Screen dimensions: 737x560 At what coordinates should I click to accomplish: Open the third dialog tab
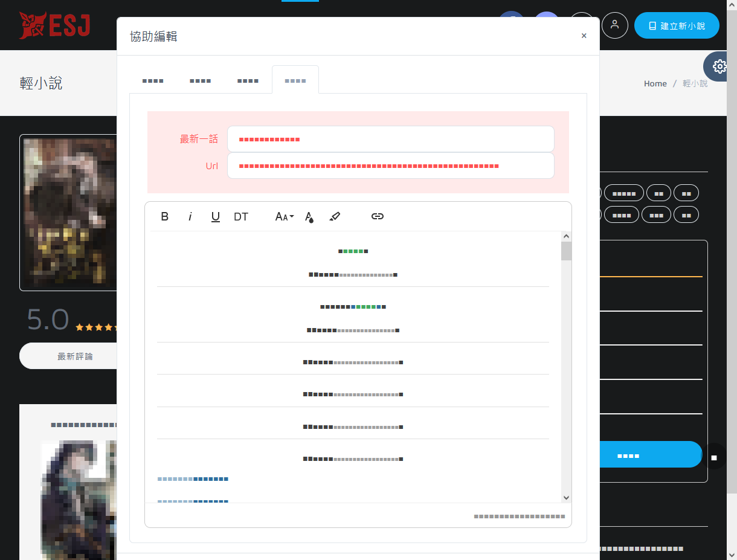[x=248, y=80]
